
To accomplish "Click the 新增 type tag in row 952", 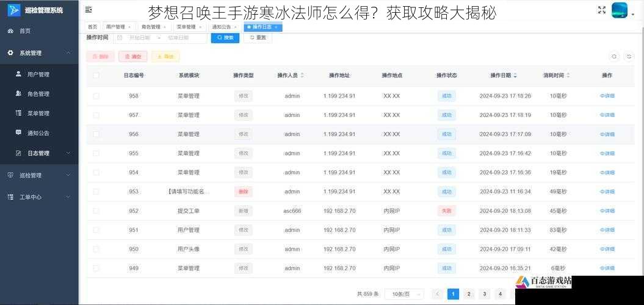I will tap(243, 211).
